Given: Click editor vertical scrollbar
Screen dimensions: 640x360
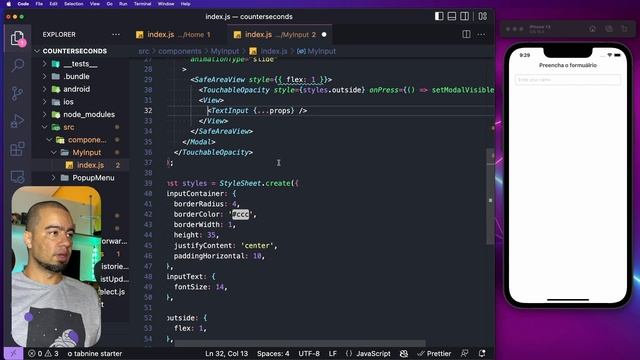Looking at the screenshot, I should click(490, 197).
